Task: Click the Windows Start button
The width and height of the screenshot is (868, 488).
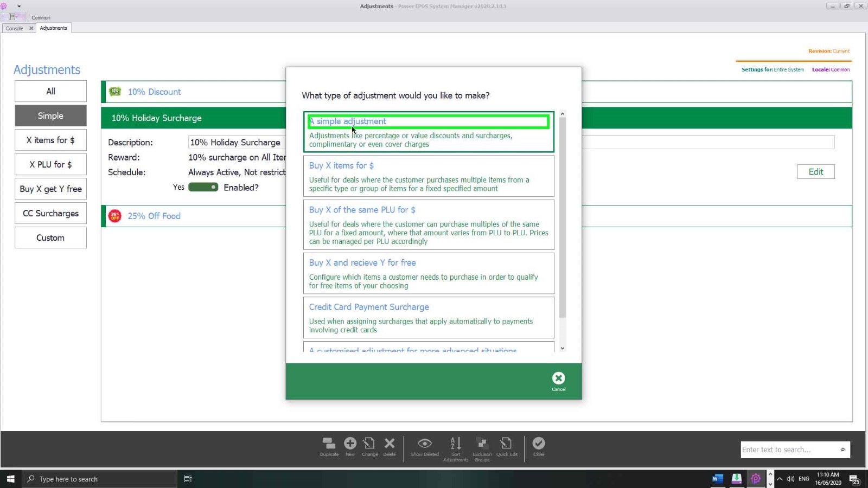Action: point(10,479)
